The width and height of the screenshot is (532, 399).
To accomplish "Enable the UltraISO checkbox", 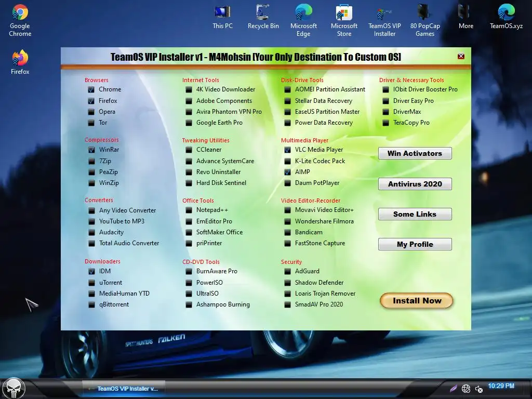I will tap(189, 294).
